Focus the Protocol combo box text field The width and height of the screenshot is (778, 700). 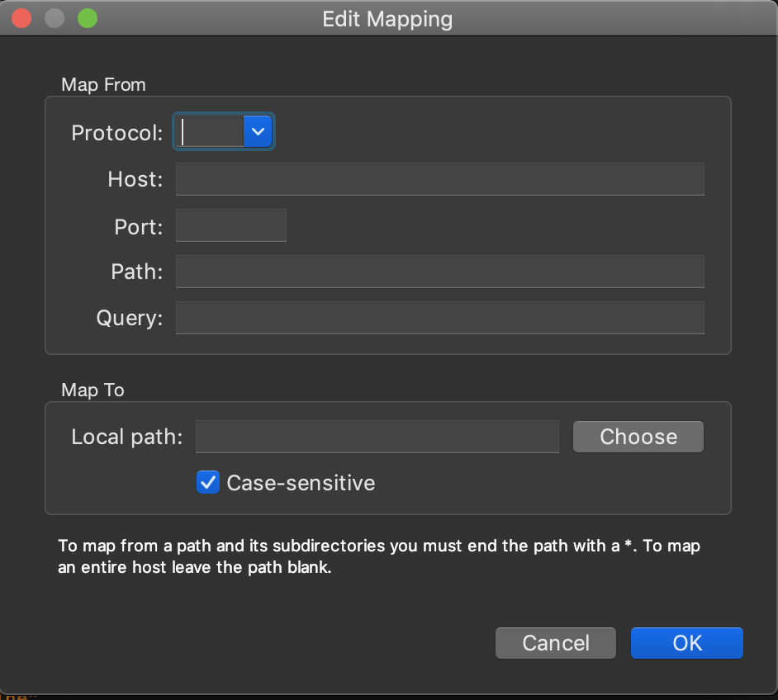(x=210, y=132)
